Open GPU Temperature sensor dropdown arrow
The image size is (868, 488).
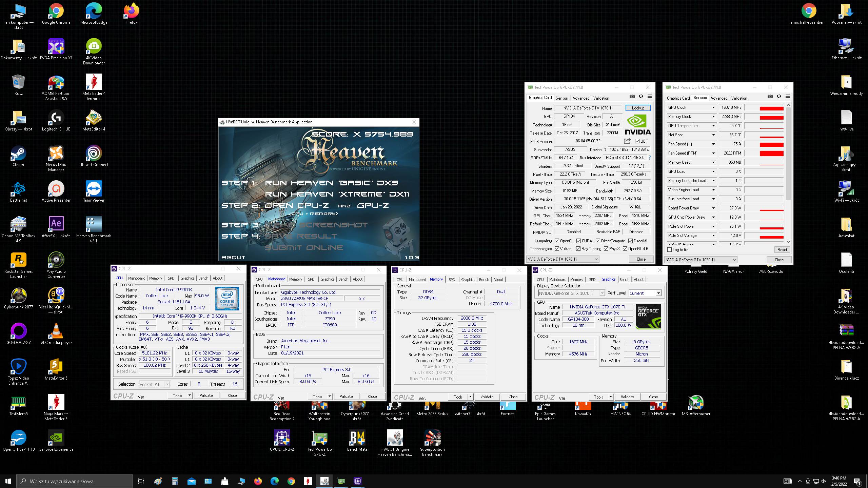(713, 126)
